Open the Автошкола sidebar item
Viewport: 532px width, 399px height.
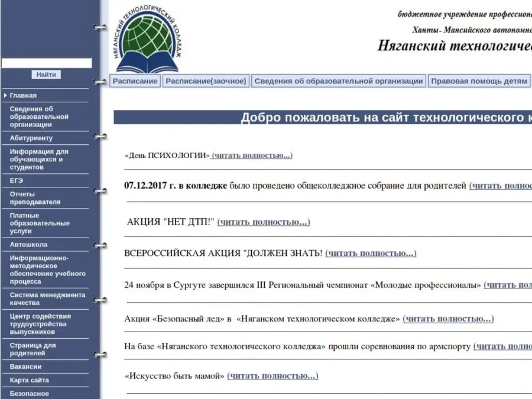[x=28, y=244]
